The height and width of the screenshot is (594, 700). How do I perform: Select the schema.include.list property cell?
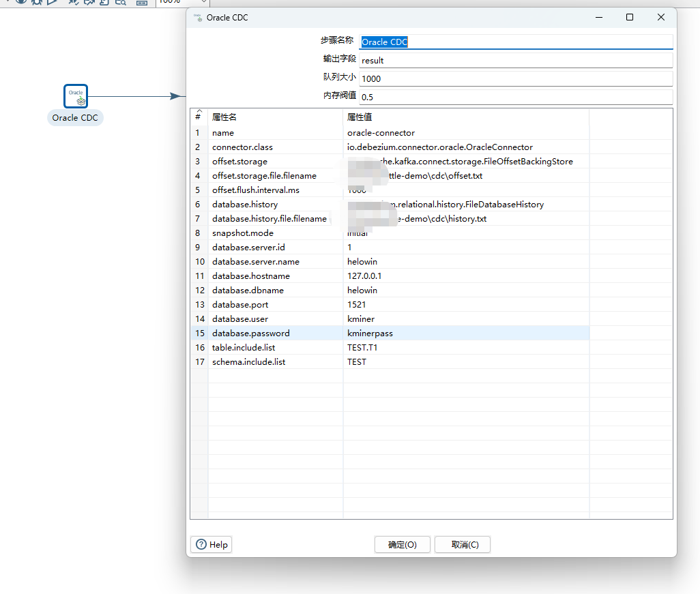276,361
